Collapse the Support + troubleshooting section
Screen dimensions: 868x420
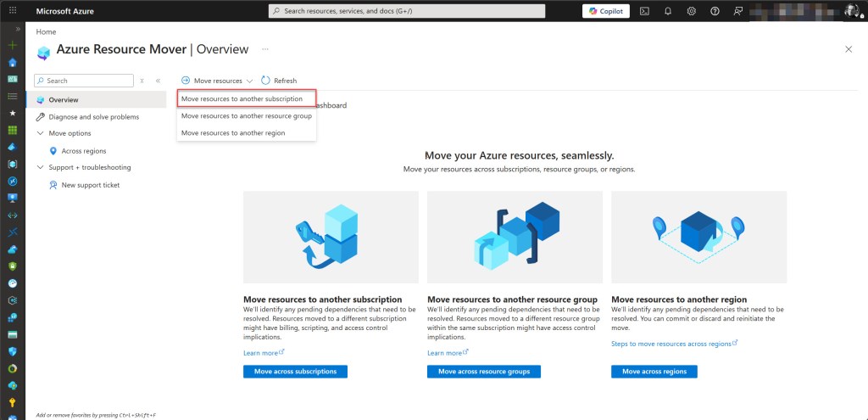coord(40,167)
